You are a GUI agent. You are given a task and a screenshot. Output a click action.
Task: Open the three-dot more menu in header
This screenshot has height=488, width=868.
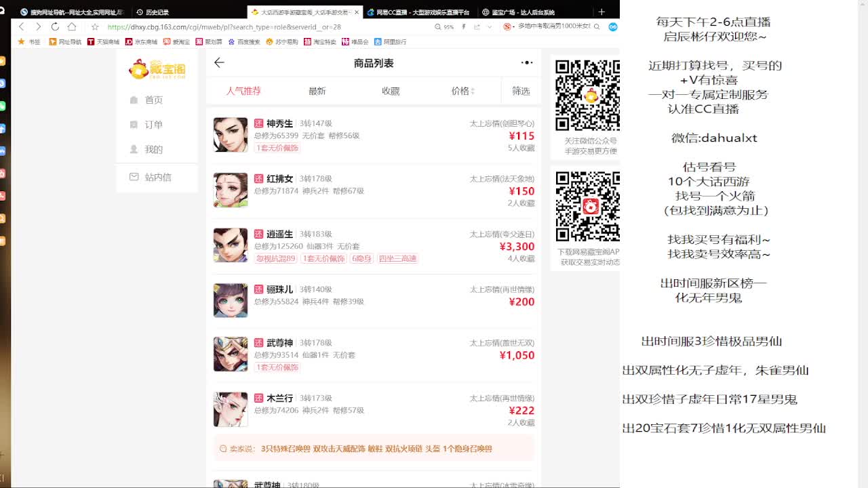point(527,62)
